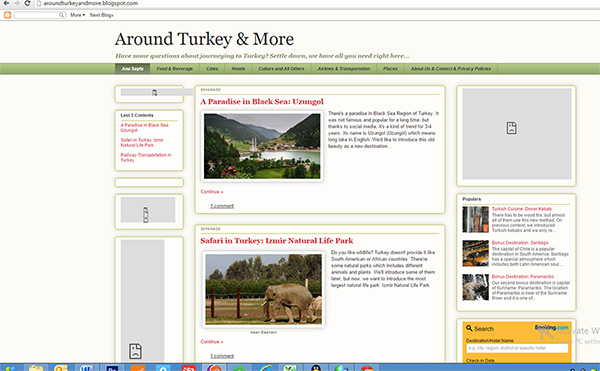Click the sad-page icon in tall left banner
The width and height of the screenshot is (600, 371).
(135, 351)
